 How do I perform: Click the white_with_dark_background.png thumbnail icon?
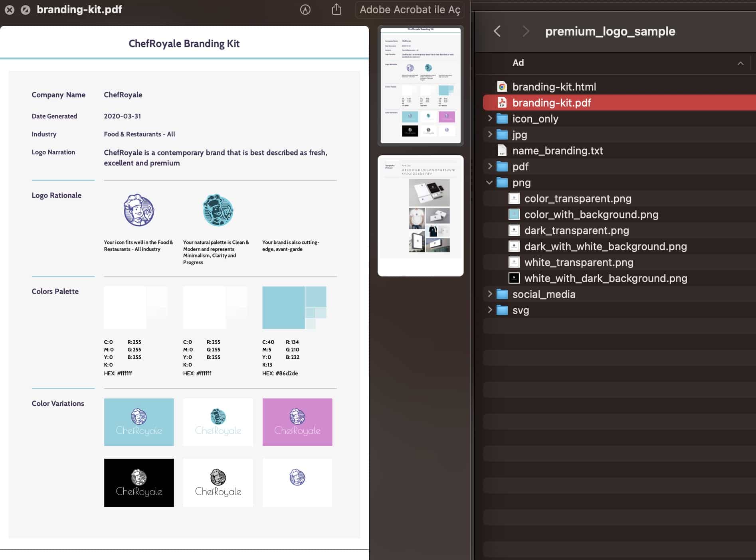[514, 278]
